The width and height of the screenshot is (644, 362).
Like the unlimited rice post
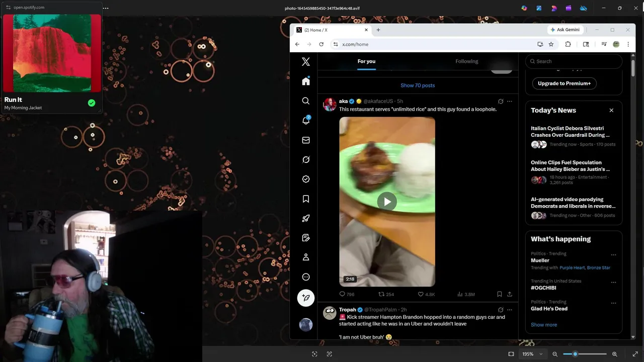[x=426, y=294]
